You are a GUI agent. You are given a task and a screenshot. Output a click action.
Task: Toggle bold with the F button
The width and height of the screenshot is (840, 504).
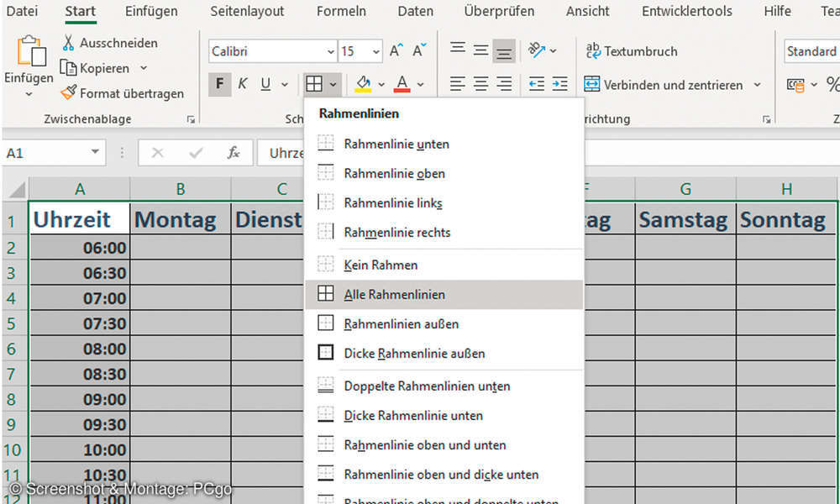click(219, 84)
